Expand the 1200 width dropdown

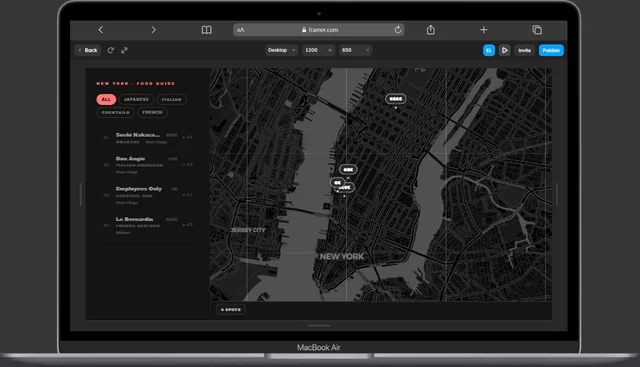(x=318, y=50)
